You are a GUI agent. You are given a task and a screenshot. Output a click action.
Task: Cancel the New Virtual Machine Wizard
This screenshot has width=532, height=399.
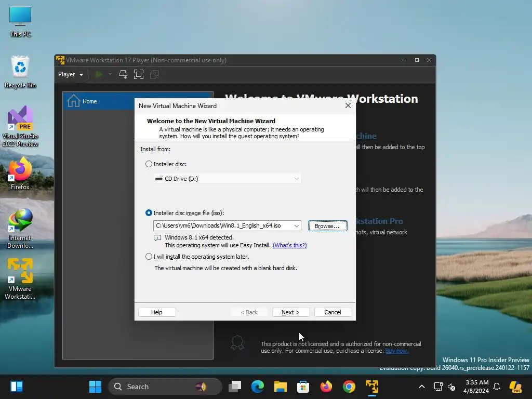click(333, 312)
